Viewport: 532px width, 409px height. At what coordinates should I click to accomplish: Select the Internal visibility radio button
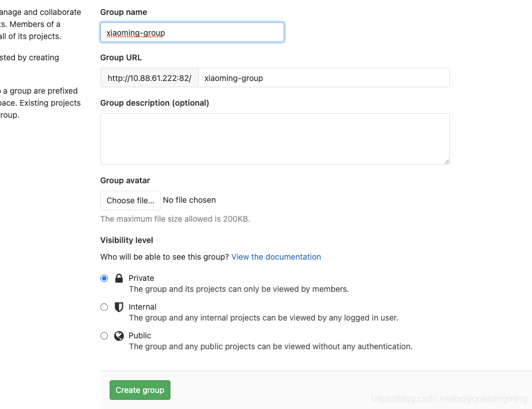tap(104, 307)
